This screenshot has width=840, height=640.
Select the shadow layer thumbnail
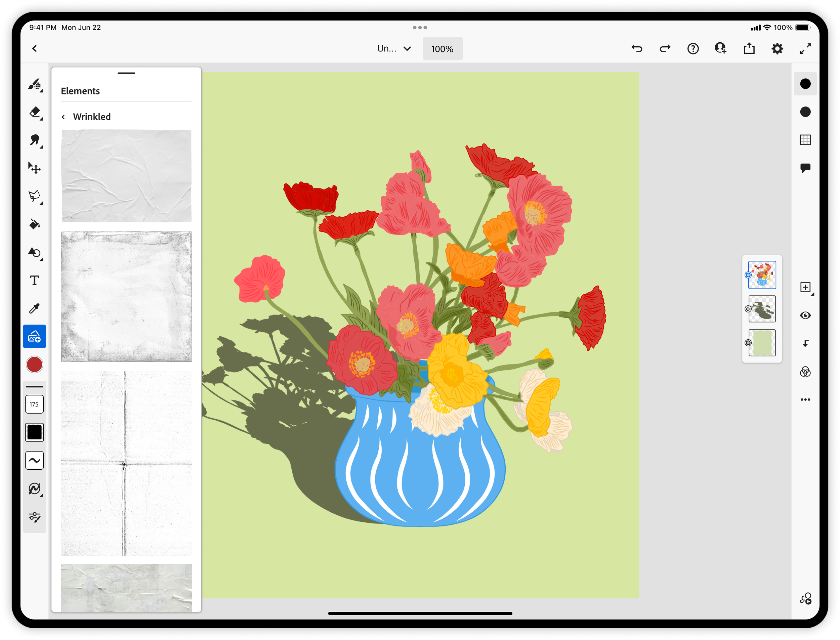point(762,309)
